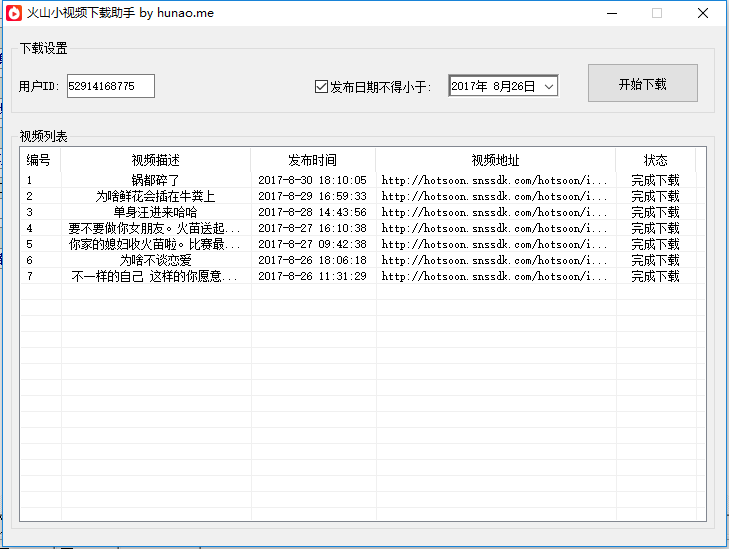Click the number 4 in 编号 column
This screenshot has width=729, height=549.
click(x=29, y=228)
